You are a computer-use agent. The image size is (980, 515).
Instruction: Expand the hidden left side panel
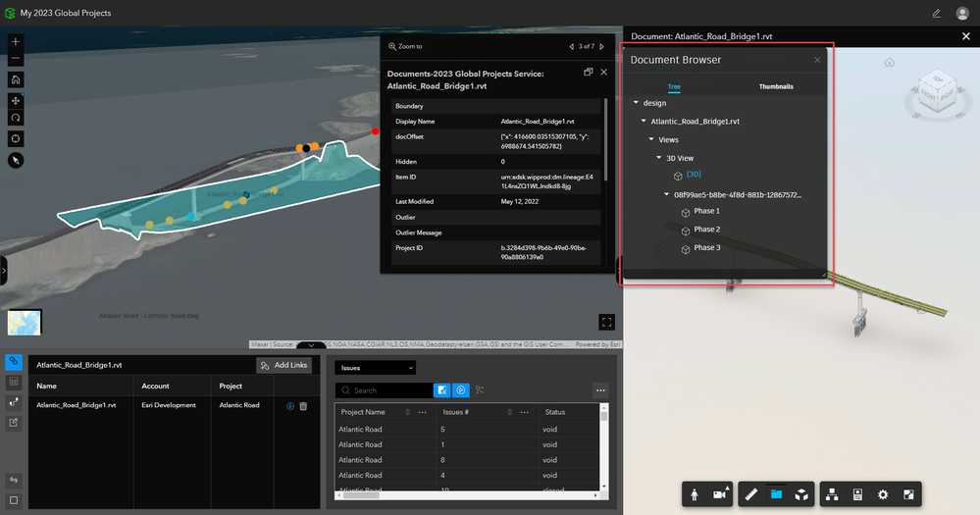click(3, 271)
